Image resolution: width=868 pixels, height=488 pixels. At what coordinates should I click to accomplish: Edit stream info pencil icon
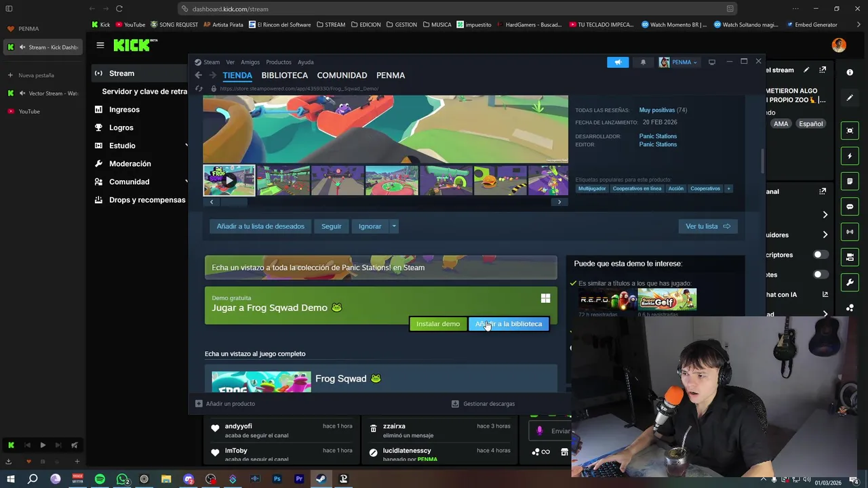(x=806, y=70)
